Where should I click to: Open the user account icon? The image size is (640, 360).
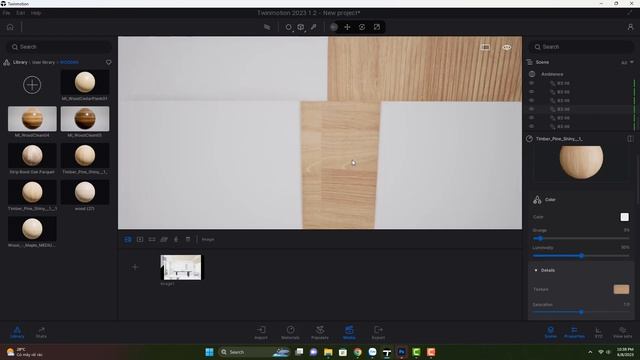(630, 27)
